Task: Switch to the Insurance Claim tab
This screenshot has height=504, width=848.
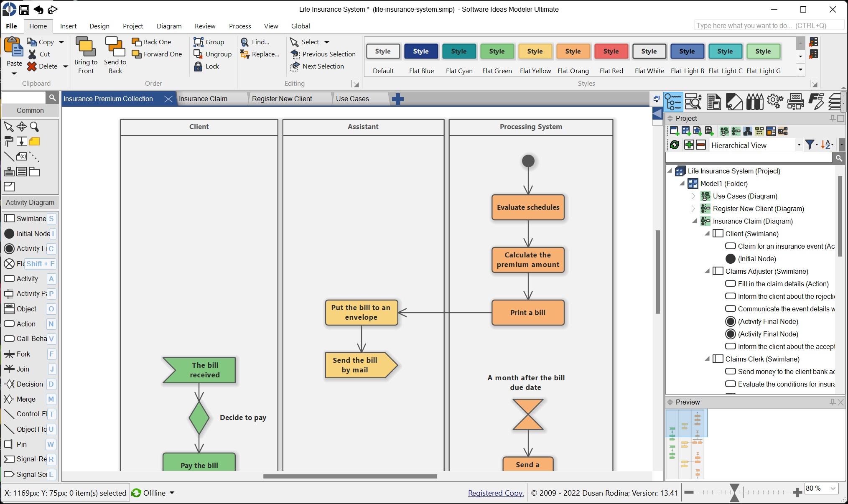Action: point(203,98)
